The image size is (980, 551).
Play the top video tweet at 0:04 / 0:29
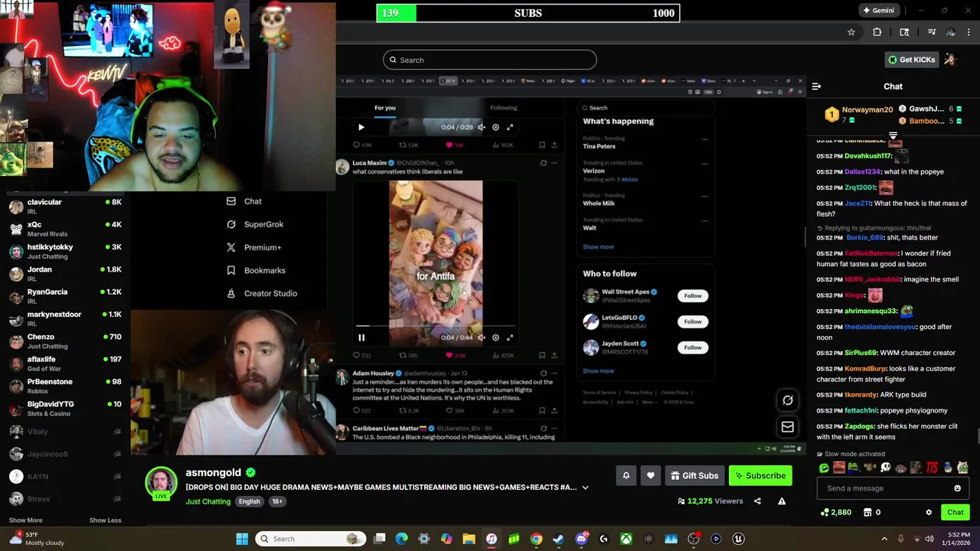click(x=361, y=127)
